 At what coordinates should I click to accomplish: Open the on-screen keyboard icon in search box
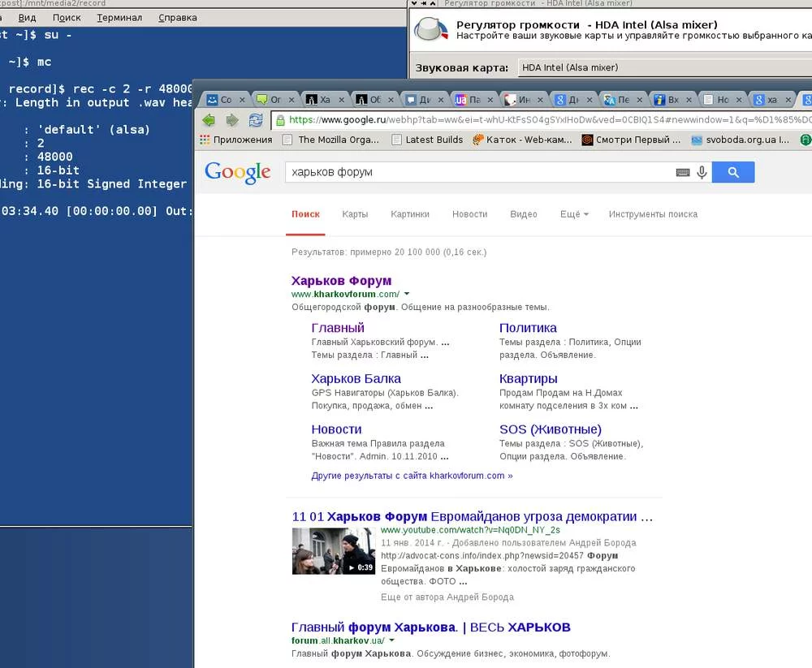pos(683,172)
